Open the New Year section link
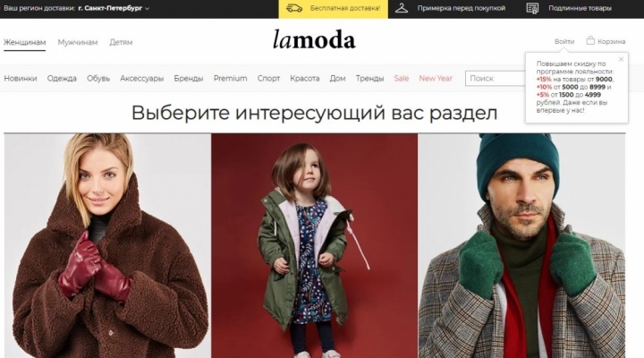 click(x=436, y=78)
